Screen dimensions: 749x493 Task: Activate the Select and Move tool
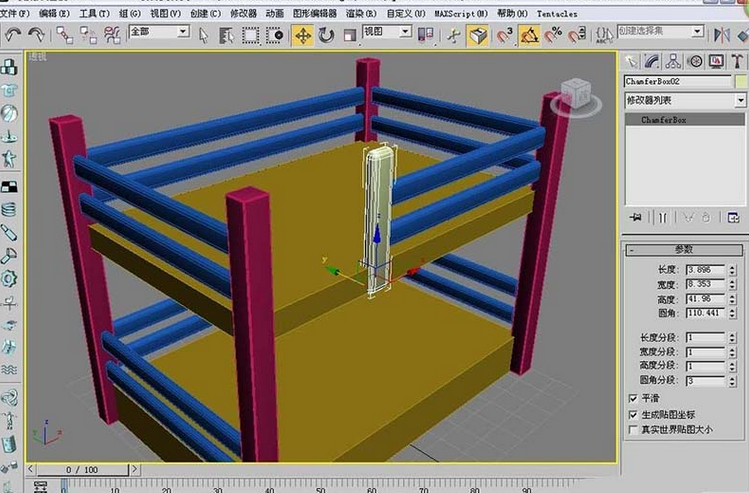pos(303,35)
